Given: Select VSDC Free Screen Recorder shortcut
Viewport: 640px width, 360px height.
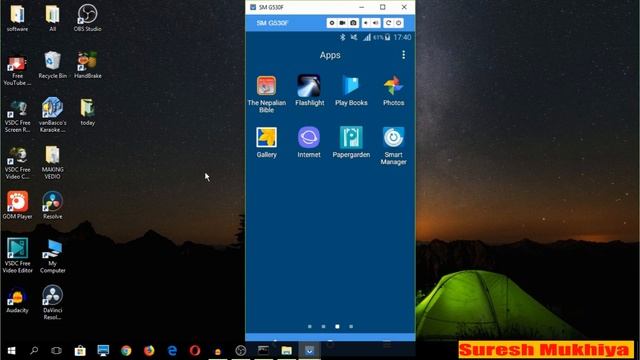Looking at the screenshot, I should 17,116.
